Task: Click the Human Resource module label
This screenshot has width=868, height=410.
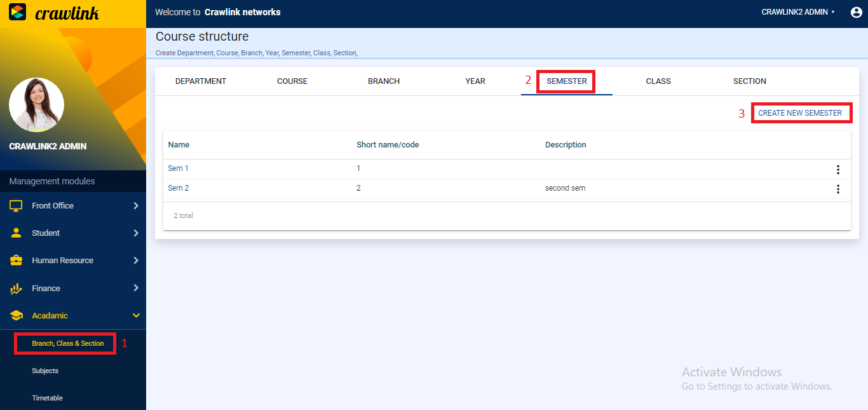Action: click(x=62, y=261)
